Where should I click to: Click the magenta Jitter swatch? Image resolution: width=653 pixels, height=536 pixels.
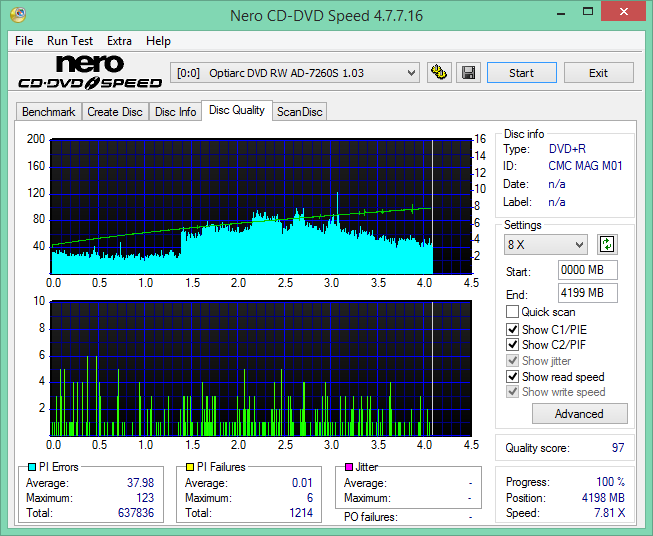click(x=349, y=467)
